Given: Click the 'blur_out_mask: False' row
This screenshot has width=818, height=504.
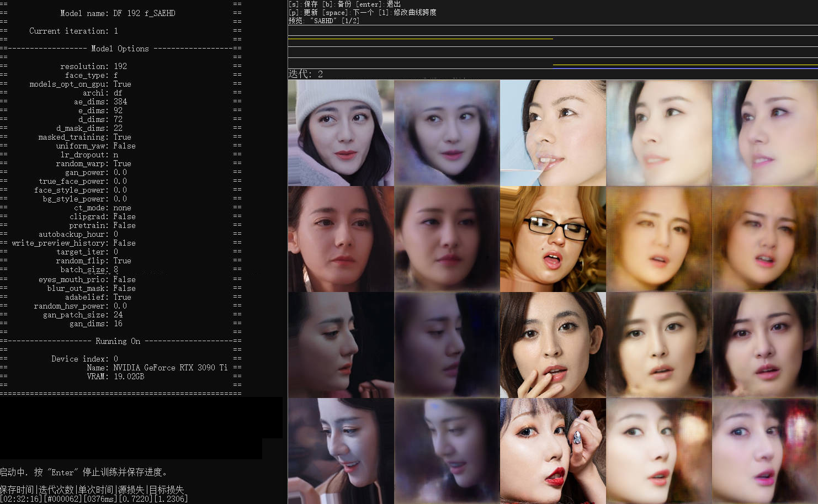Looking at the screenshot, I should pos(91,288).
